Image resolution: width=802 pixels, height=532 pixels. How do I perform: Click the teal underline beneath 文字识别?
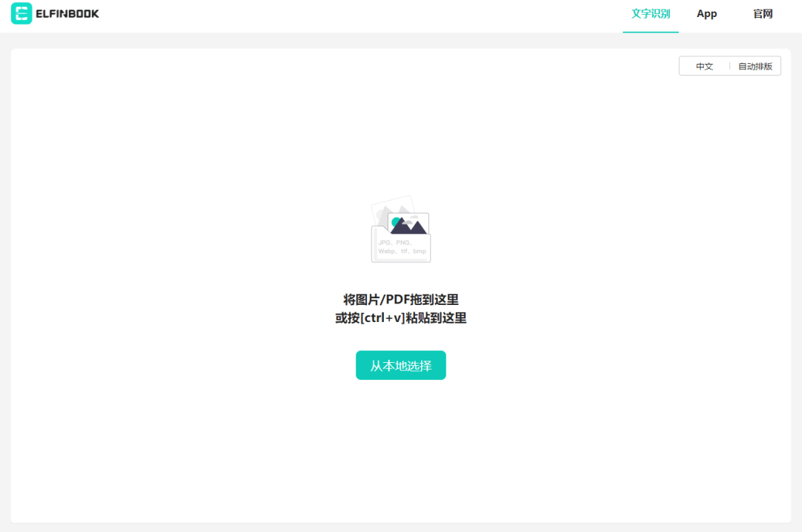[x=651, y=32]
